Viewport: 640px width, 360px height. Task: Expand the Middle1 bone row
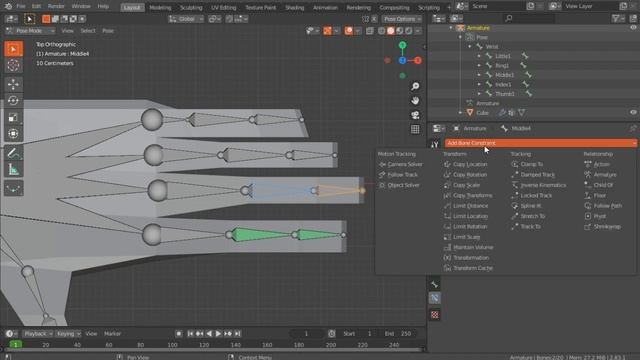tap(479, 75)
